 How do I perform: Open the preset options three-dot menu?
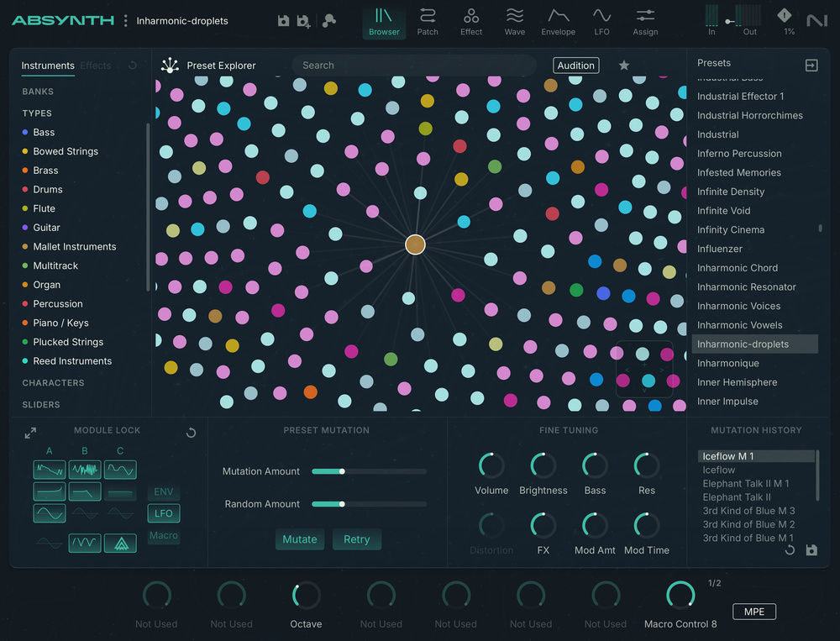click(x=125, y=21)
